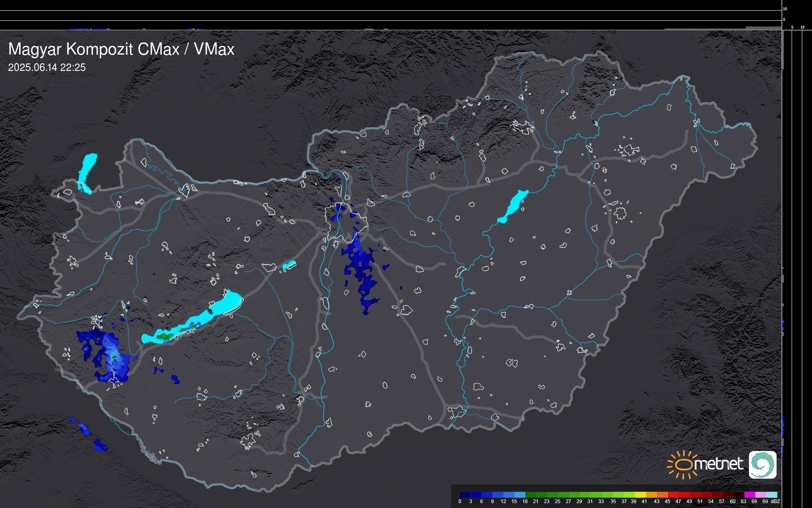
Task: Click Lake Velence small cyan shape
Action: tap(289, 265)
